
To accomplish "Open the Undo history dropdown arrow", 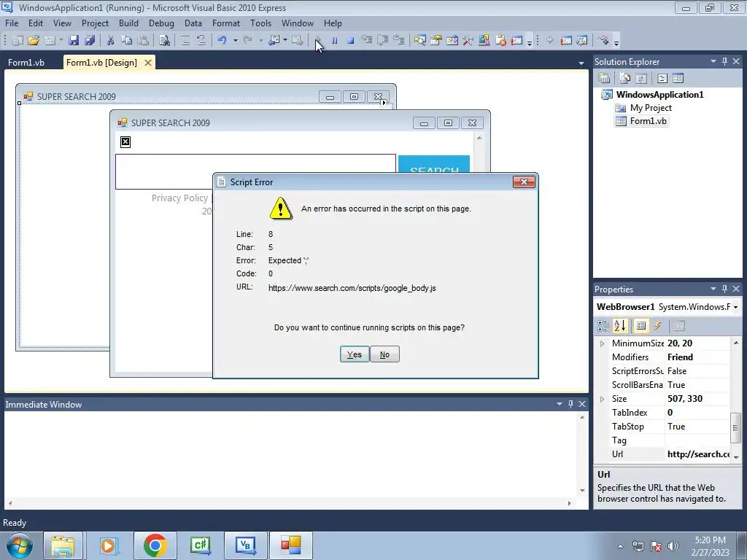I will tap(236, 41).
